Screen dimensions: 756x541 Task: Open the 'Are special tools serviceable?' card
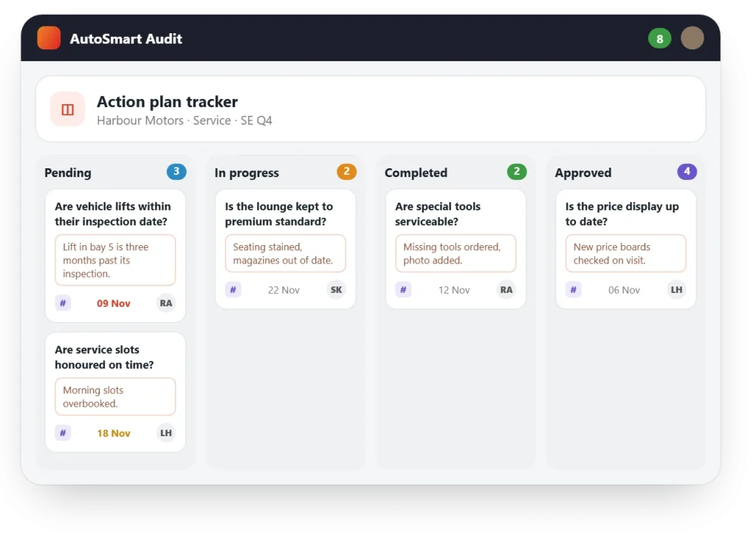456,249
